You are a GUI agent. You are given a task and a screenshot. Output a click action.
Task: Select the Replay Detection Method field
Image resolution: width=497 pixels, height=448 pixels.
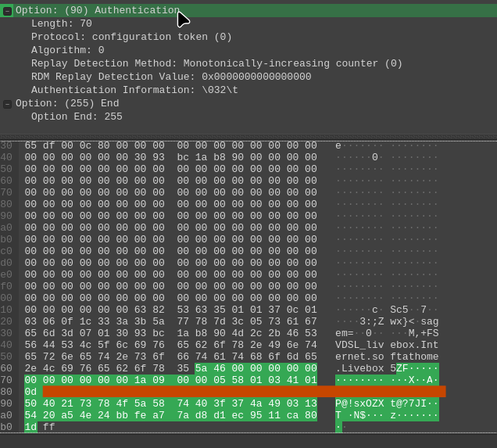[216, 64]
